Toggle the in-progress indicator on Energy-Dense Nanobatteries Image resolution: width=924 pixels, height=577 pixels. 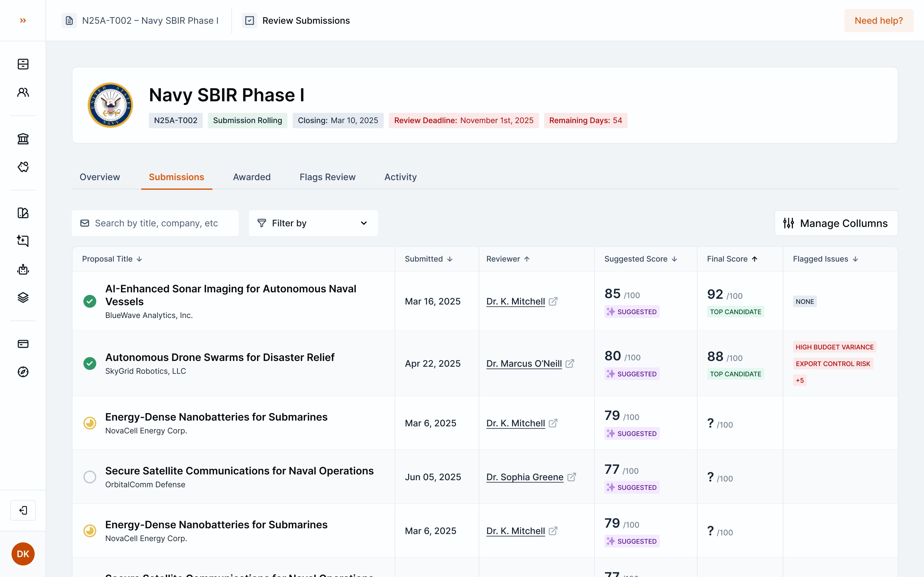pos(90,423)
